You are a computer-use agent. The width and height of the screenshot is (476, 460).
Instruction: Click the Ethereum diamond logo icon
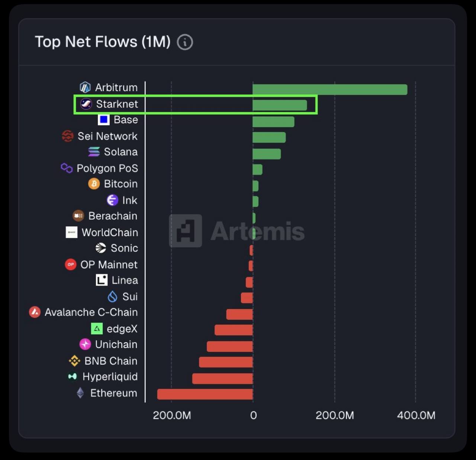pos(80,393)
